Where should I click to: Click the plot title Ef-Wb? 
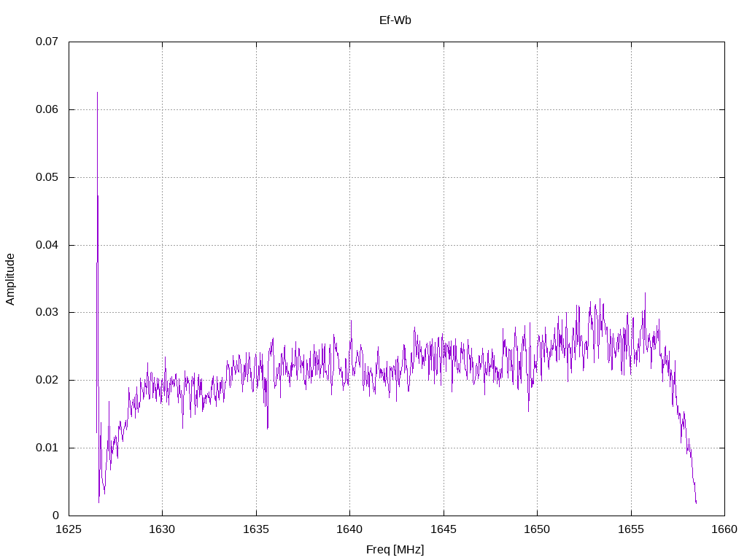click(395, 20)
